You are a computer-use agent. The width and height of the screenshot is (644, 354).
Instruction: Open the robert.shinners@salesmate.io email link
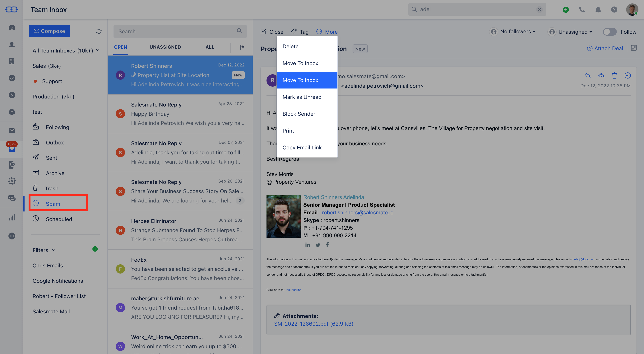[x=358, y=213]
